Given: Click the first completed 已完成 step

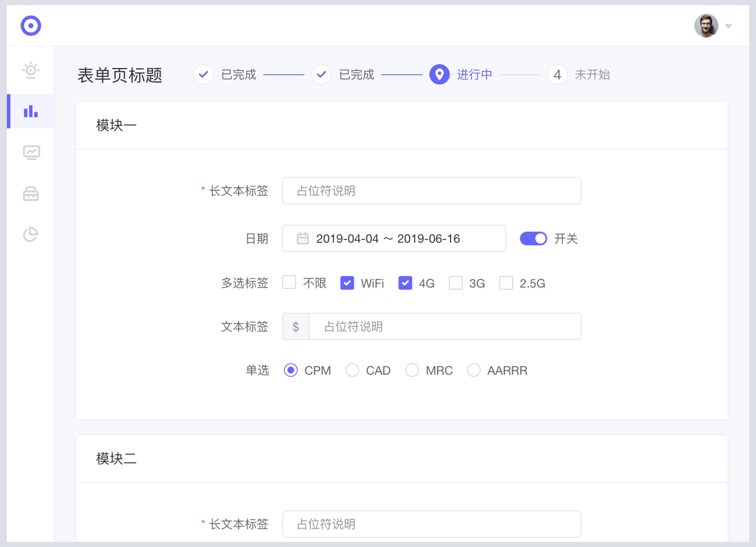Looking at the screenshot, I should click(204, 74).
